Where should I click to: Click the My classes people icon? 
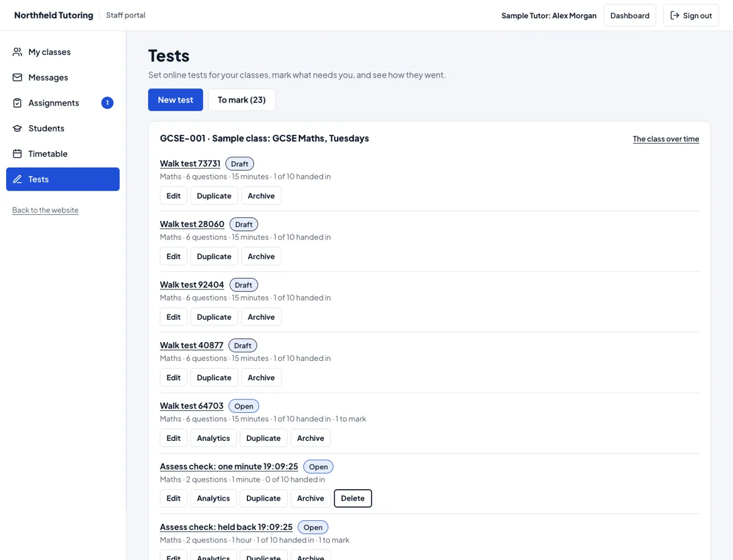click(x=17, y=52)
